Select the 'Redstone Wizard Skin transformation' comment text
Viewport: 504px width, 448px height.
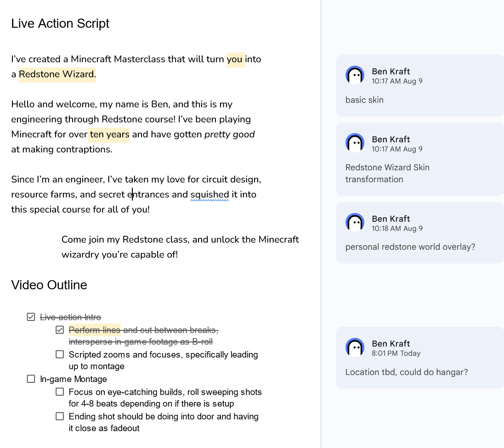pyautogui.click(x=387, y=174)
